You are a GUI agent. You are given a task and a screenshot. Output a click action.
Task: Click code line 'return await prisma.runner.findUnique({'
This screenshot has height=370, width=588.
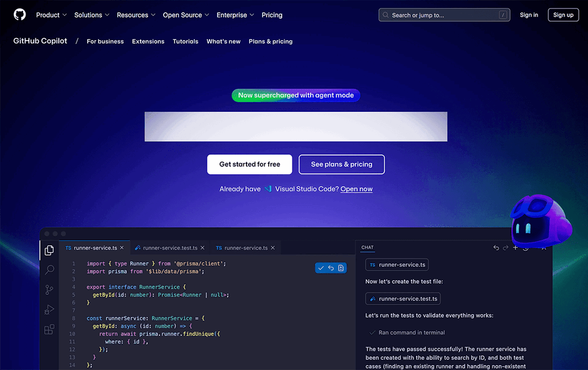(x=159, y=334)
